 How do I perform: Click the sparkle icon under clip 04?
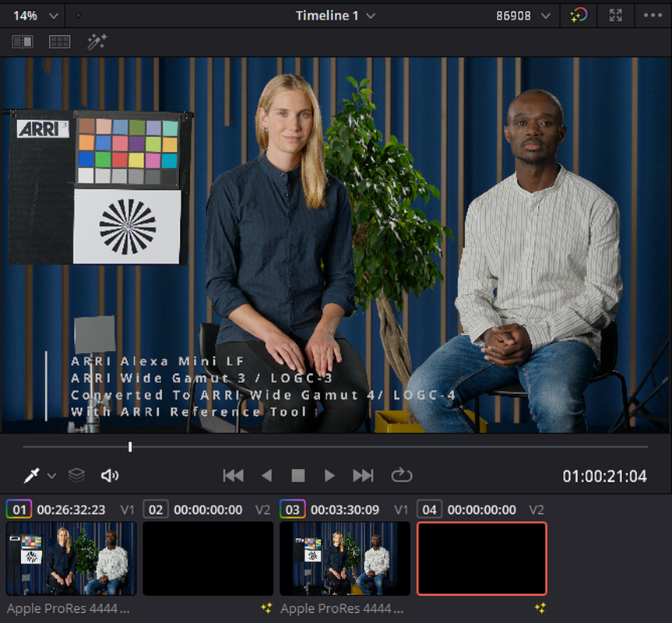click(x=540, y=608)
